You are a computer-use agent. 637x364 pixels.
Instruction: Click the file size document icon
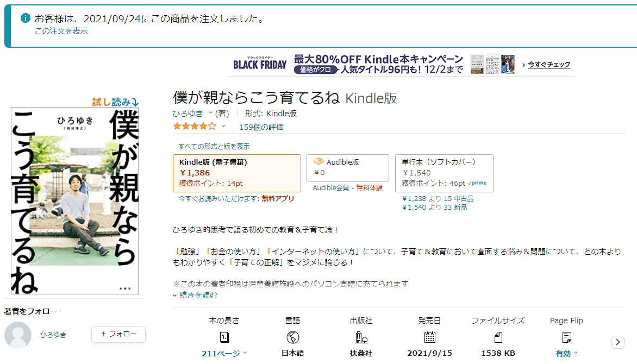coord(498,337)
